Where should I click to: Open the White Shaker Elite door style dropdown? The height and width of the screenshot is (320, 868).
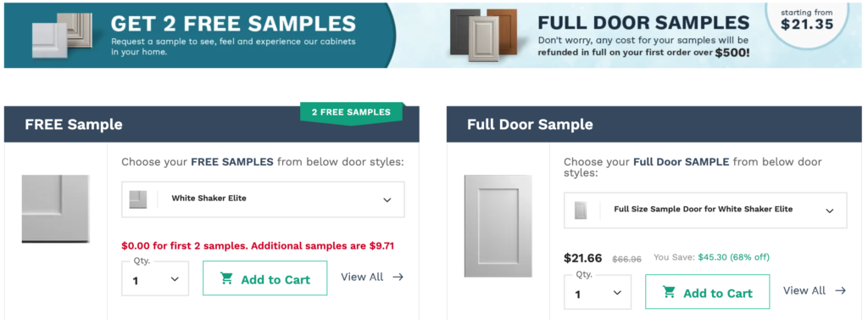pyautogui.click(x=263, y=199)
